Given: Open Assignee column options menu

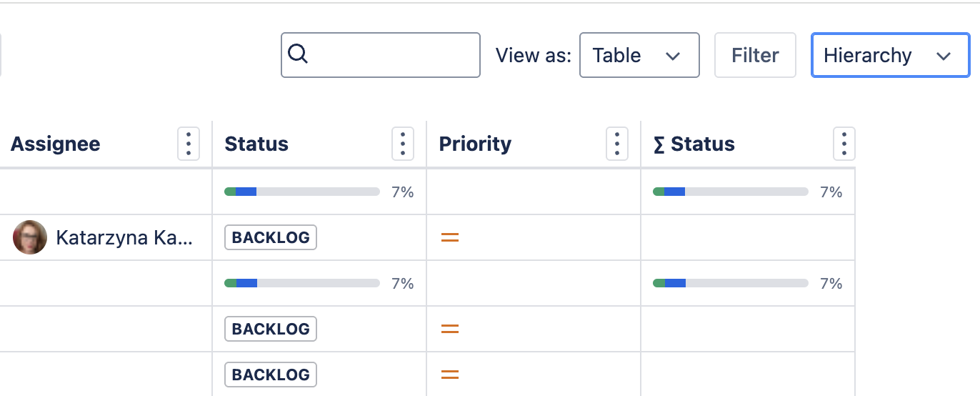Looking at the screenshot, I should [x=189, y=144].
